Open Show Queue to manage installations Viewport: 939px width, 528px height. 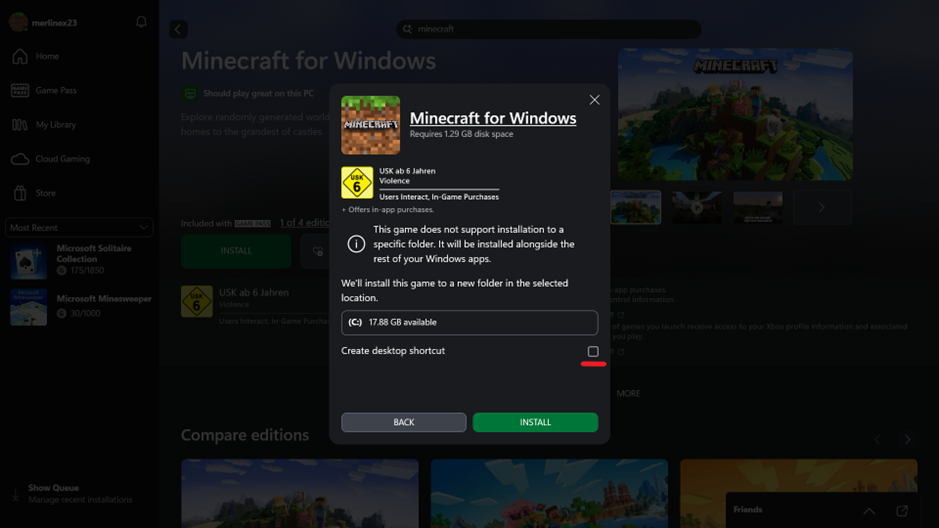pos(79,493)
